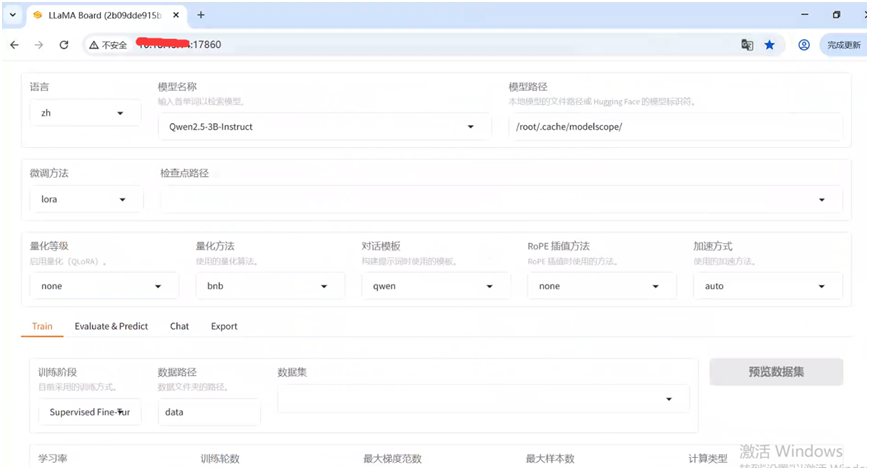Open a new browser tab
This screenshot has height=470, width=869.
pyautogui.click(x=201, y=15)
